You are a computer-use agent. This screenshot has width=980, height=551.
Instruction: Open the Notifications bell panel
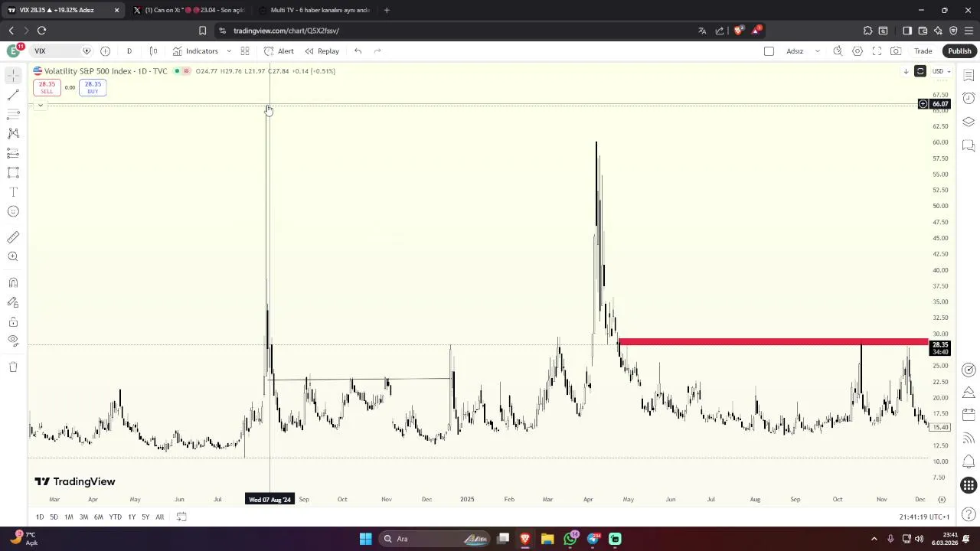pos(969,461)
